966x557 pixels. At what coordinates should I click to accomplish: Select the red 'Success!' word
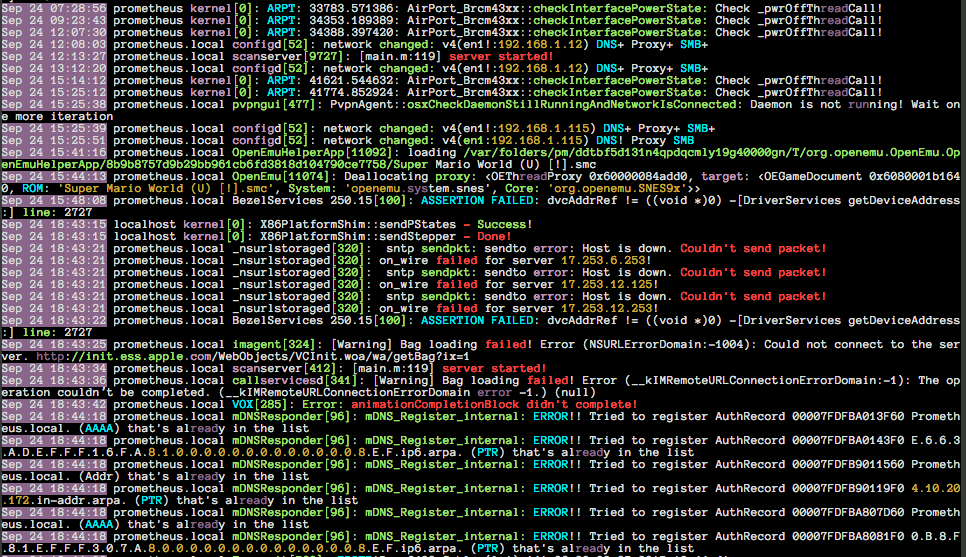click(505, 225)
